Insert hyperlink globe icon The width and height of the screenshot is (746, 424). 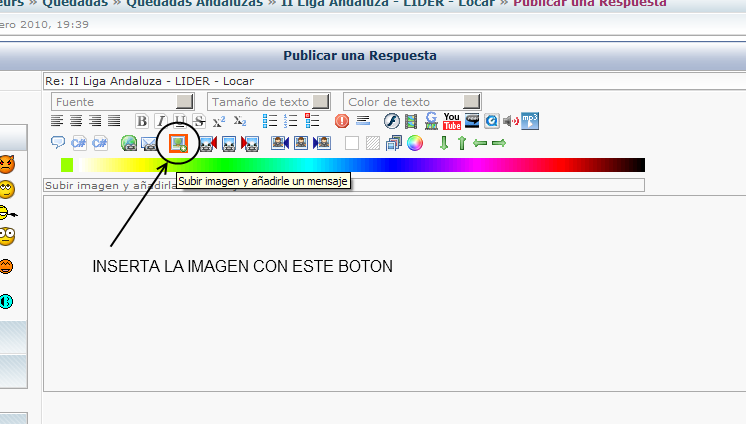[129, 143]
